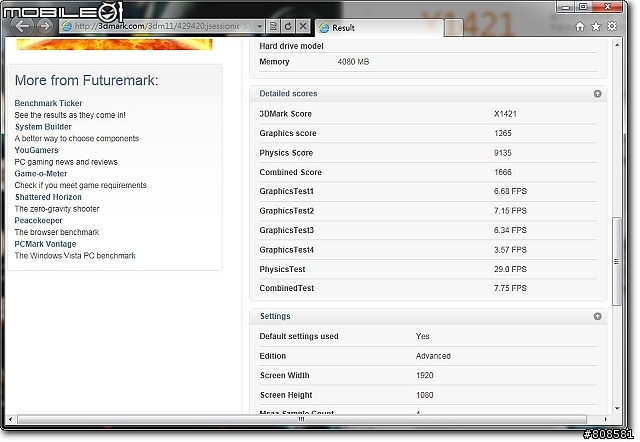
Task: Click 'Check if you meet game requirements' text
Action: (80, 185)
